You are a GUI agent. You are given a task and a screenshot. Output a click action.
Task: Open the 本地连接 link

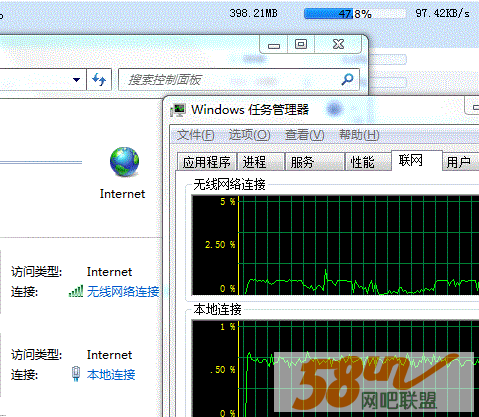111,375
